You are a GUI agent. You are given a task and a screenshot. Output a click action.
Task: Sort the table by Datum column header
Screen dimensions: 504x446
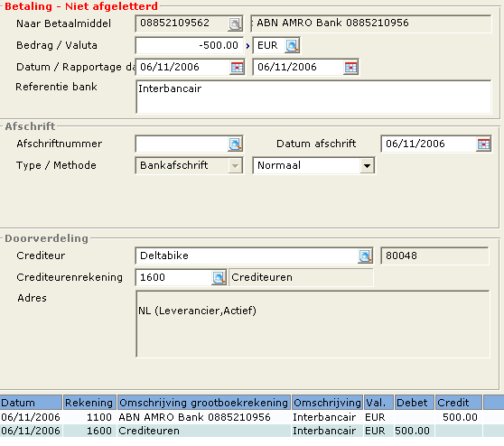tap(31, 403)
